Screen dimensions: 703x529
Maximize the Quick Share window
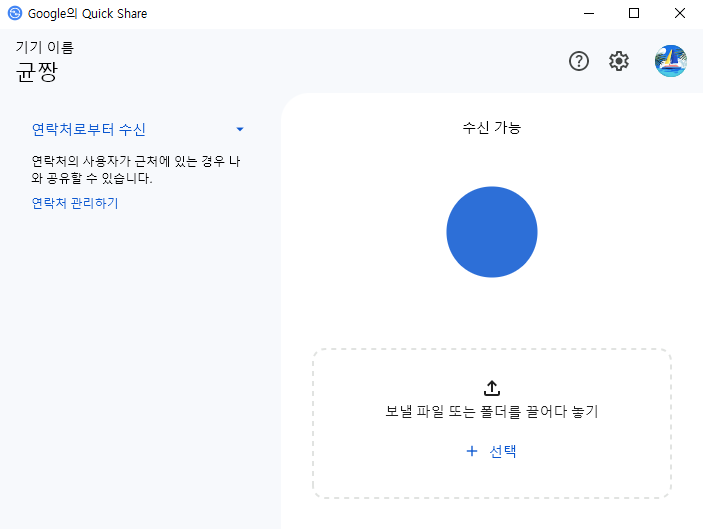click(x=634, y=13)
